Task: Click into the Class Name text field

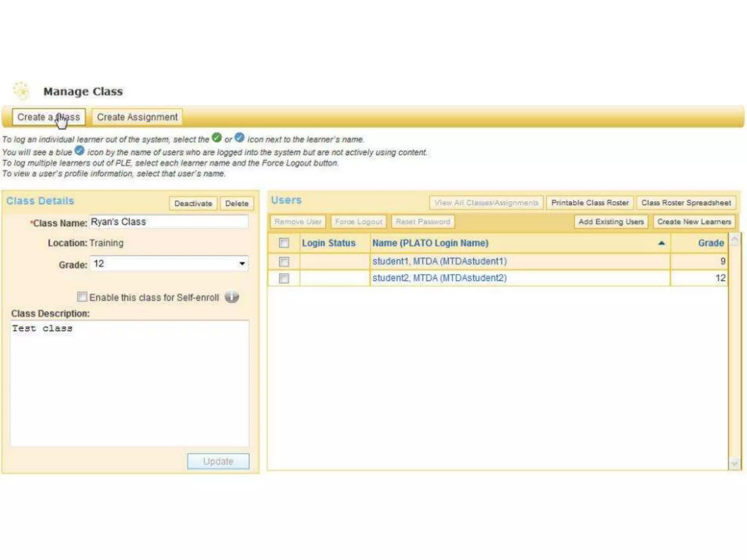Action: coord(169,222)
